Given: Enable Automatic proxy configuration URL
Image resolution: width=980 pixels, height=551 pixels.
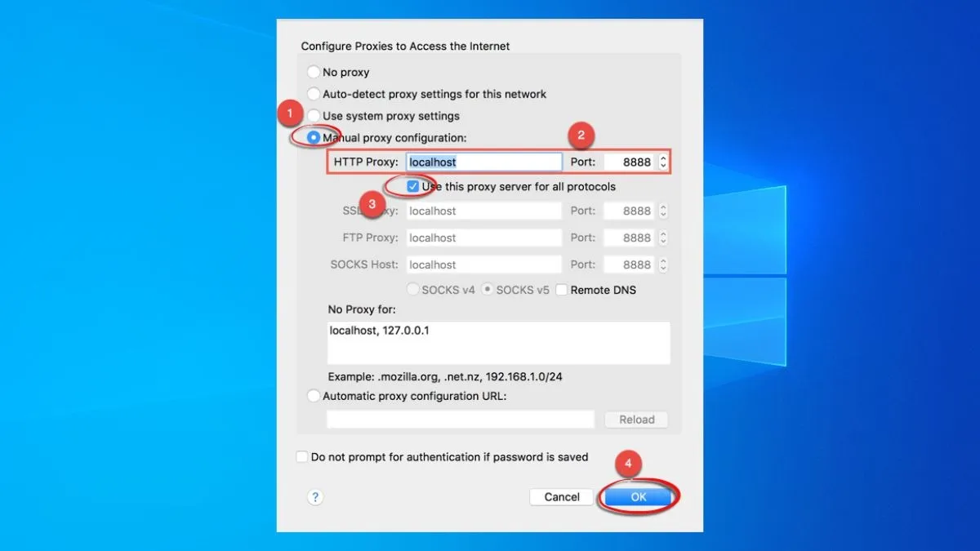Looking at the screenshot, I should [314, 395].
